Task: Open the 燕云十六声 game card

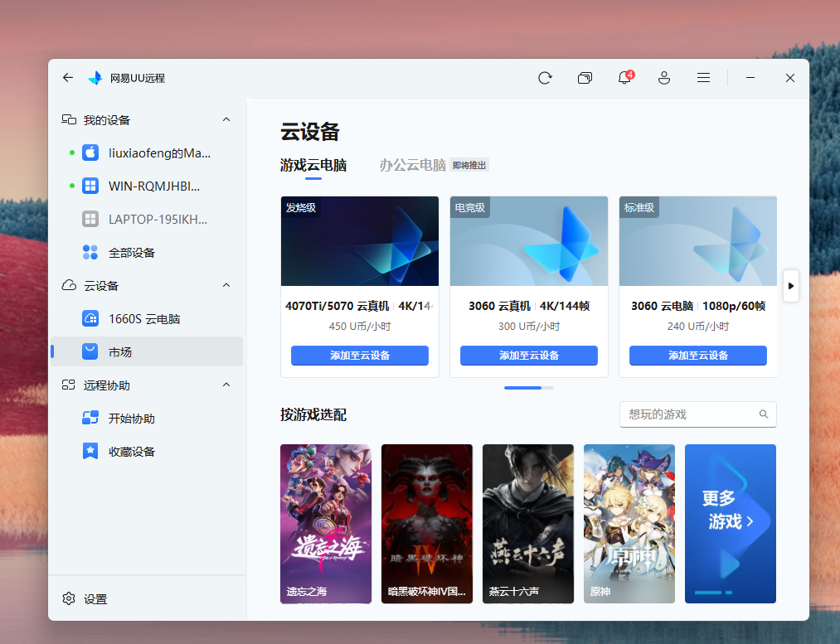Action: 528,524
